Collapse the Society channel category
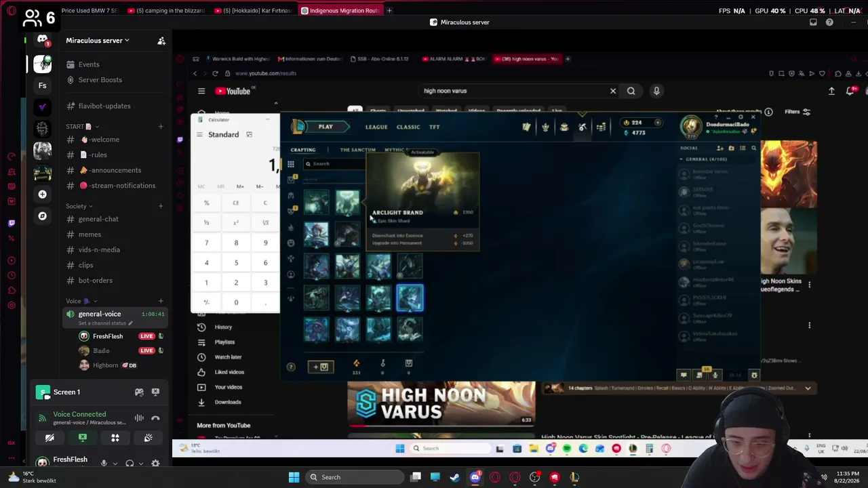 (x=79, y=206)
